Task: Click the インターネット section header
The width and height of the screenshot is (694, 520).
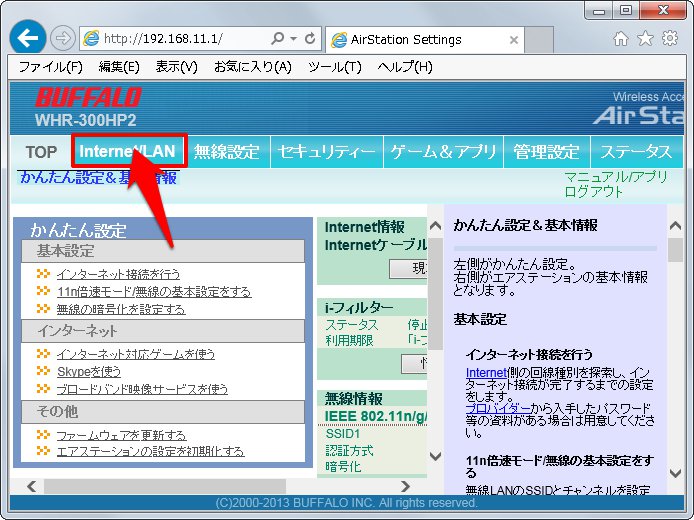Action: 163,331
